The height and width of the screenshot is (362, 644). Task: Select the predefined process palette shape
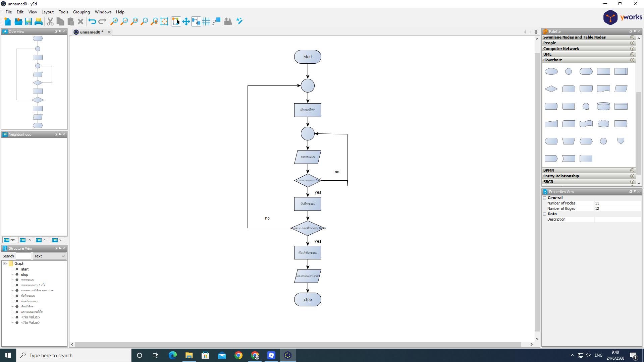click(621, 71)
